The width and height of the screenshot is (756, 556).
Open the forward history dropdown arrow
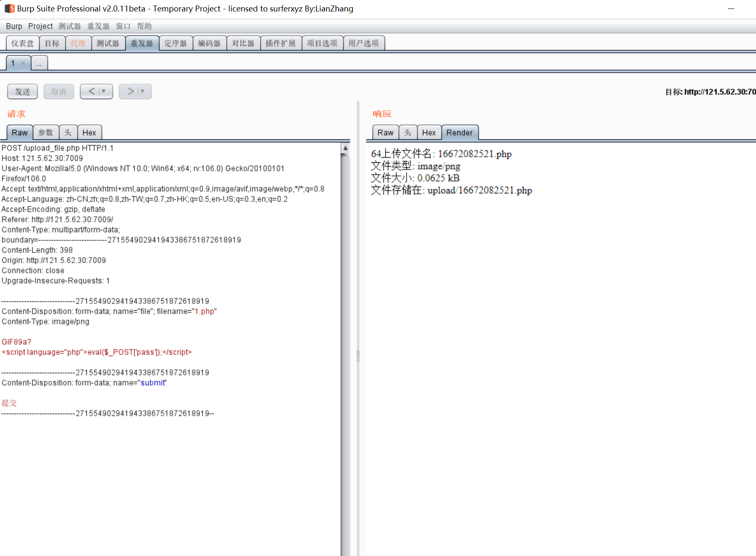(x=143, y=91)
